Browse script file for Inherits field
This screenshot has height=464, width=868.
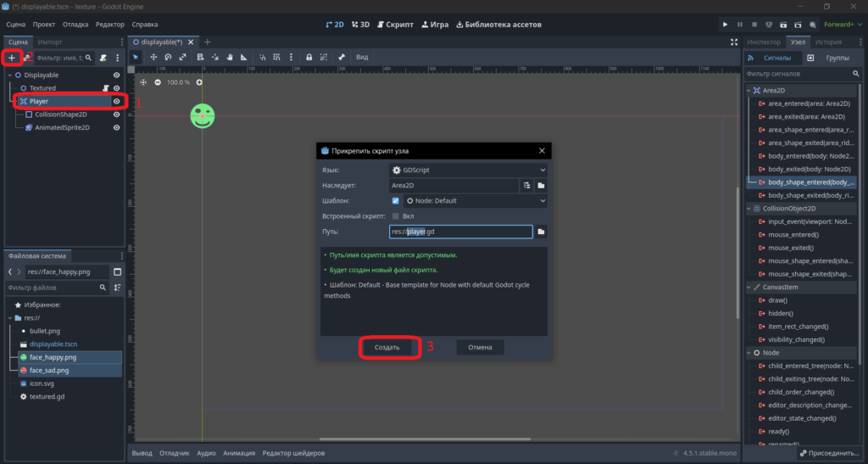click(x=541, y=186)
